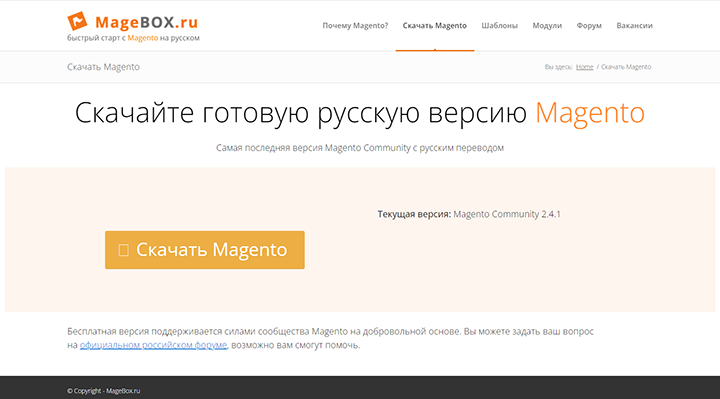Image resolution: width=720 pixels, height=399 pixels.
Task: Click the orange Скачать Magento download button
Action: [x=205, y=250]
